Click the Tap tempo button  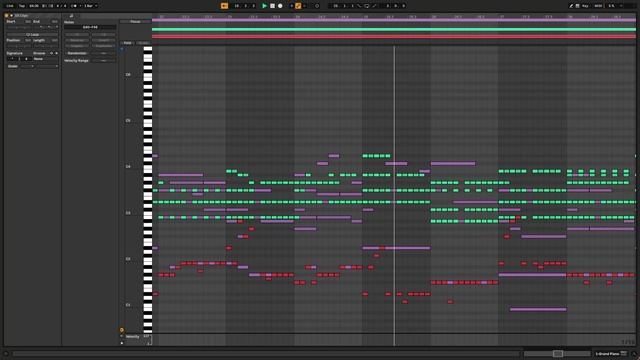click(22, 6)
